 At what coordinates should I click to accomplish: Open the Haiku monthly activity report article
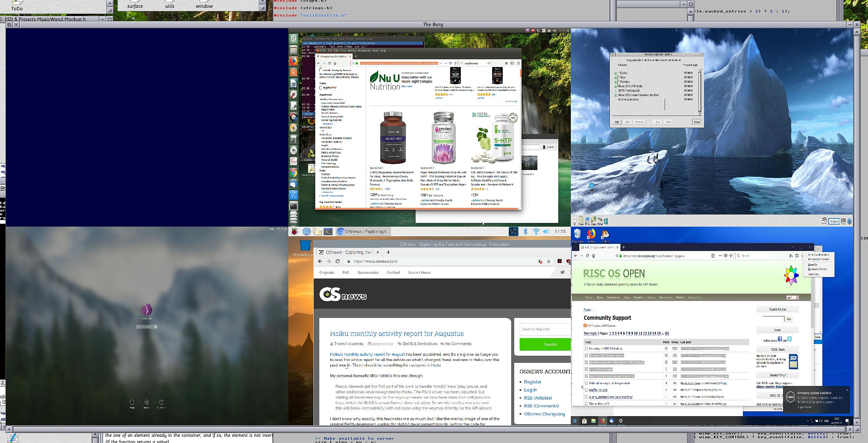[396, 334]
